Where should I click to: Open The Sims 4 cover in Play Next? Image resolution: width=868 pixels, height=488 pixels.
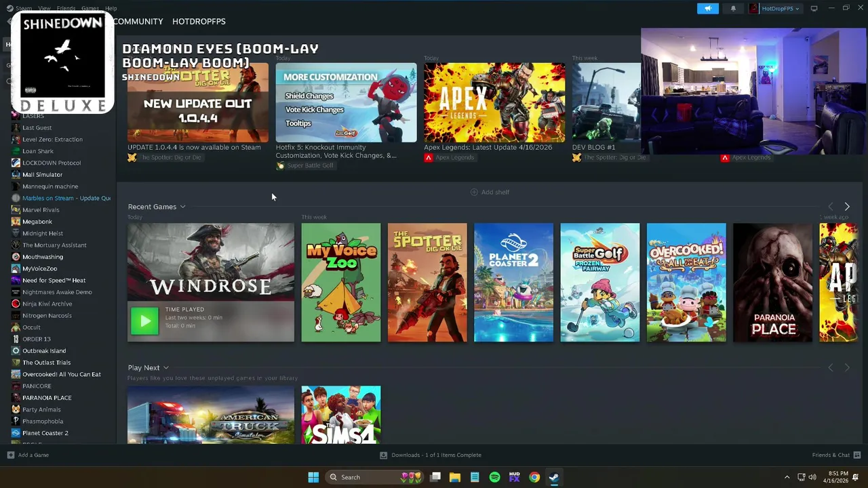point(341,415)
